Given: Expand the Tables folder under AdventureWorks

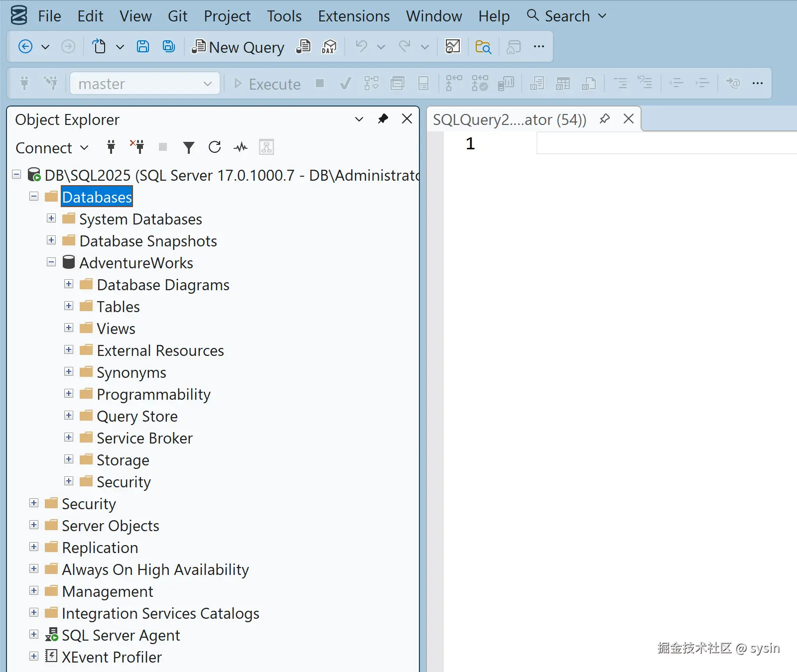Looking at the screenshot, I should tap(69, 306).
